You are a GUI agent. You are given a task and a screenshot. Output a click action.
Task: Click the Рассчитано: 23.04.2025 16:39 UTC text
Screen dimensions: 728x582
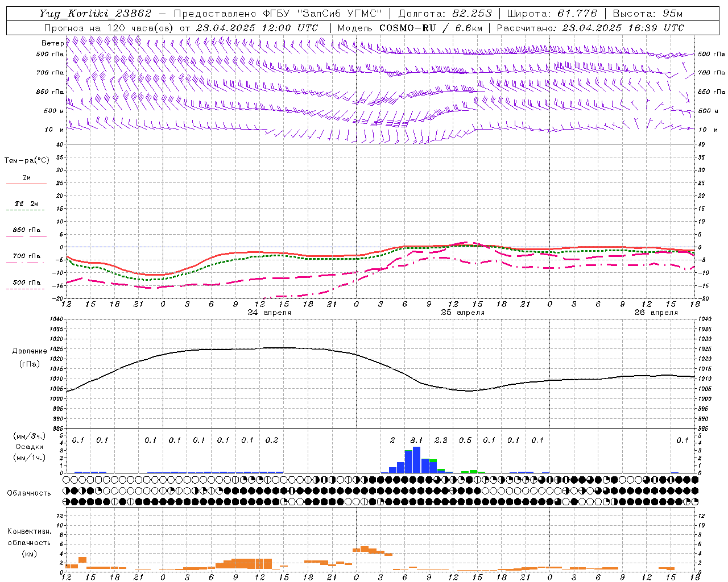click(590, 28)
